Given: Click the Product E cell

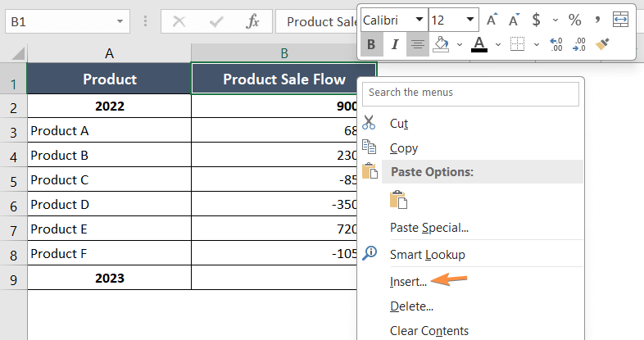Looking at the screenshot, I should 109,229.
